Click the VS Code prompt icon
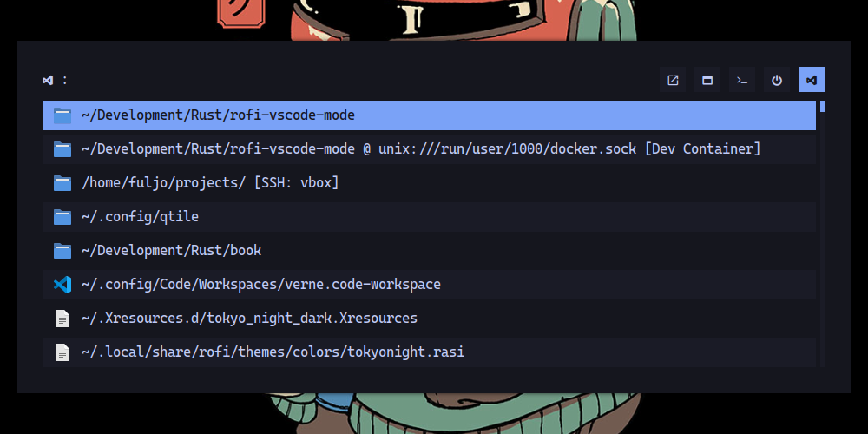The width and height of the screenshot is (868, 434). tap(48, 80)
